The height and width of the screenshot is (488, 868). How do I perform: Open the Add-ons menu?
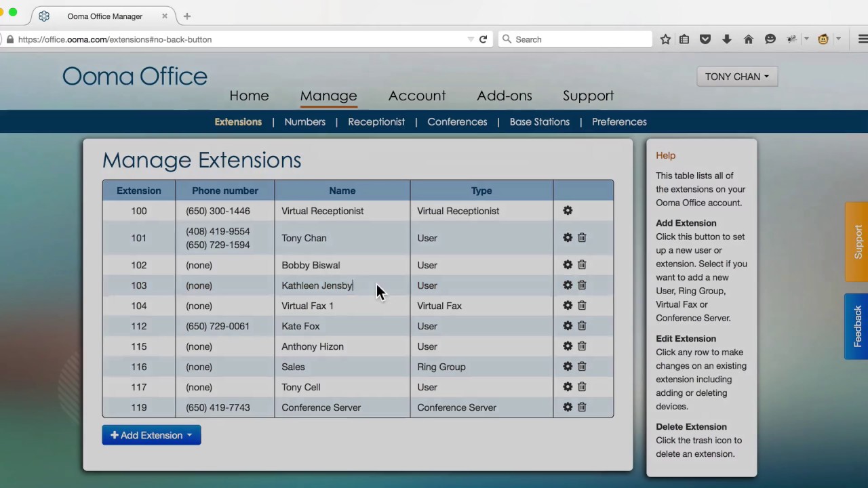tap(505, 96)
